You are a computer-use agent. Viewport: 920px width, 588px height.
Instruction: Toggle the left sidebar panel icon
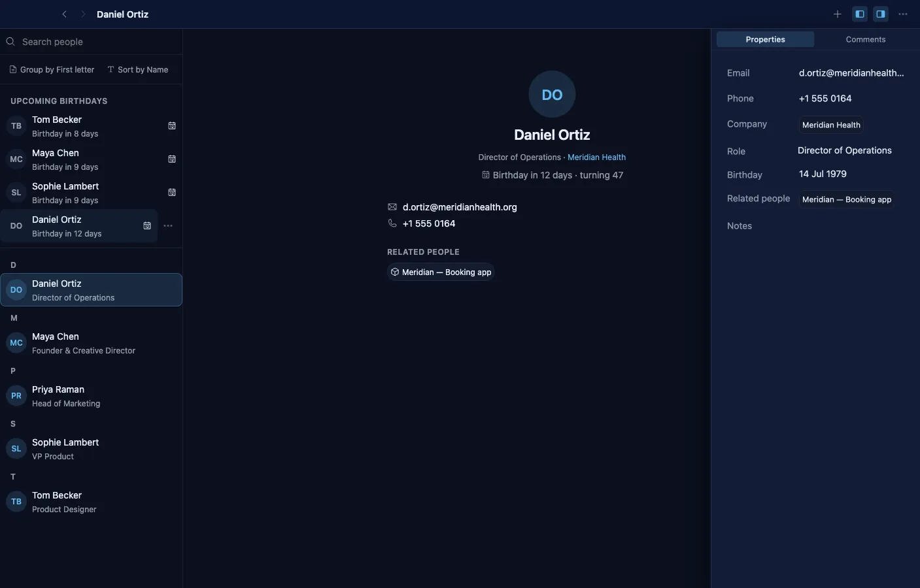point(860,14)
